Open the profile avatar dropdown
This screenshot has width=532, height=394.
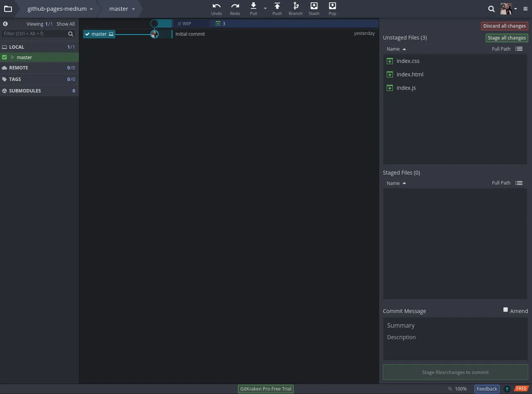click(509, 9)
